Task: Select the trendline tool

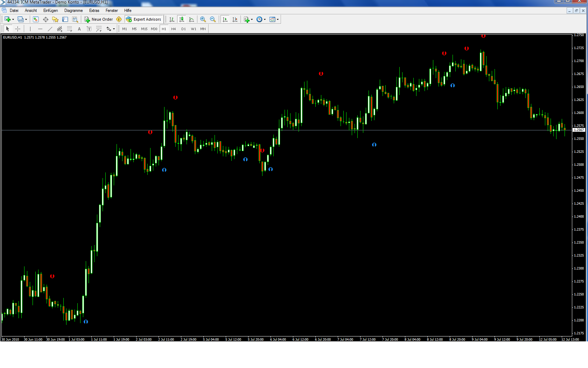Action: click(x=50, y=29)
